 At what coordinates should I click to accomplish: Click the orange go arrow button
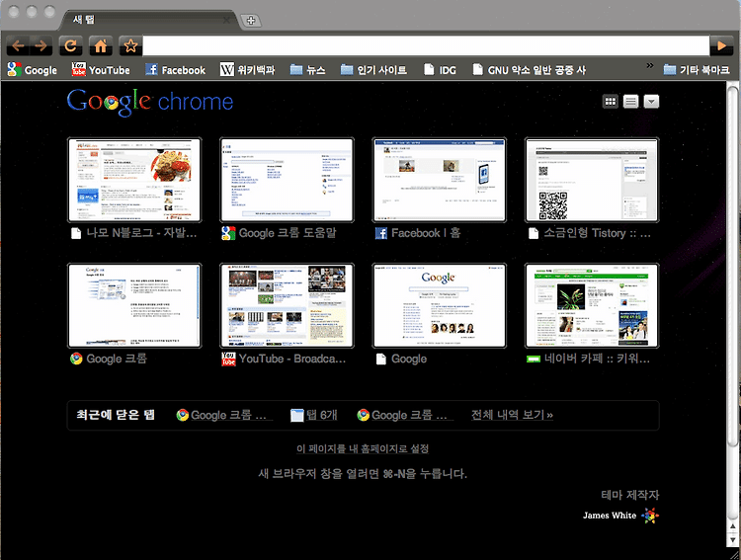(721, 45)
